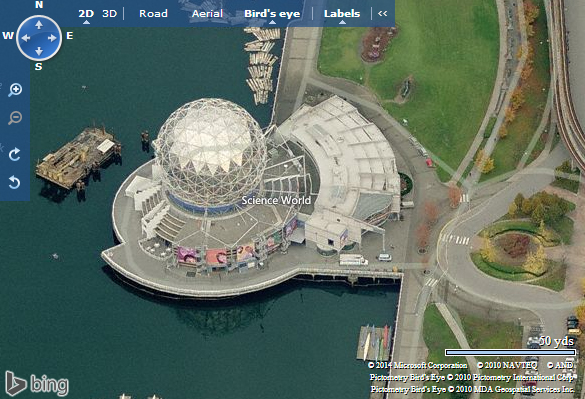Open the Bing logo link
The width and height of the screenshot is (585, 399).
(37, 383)
